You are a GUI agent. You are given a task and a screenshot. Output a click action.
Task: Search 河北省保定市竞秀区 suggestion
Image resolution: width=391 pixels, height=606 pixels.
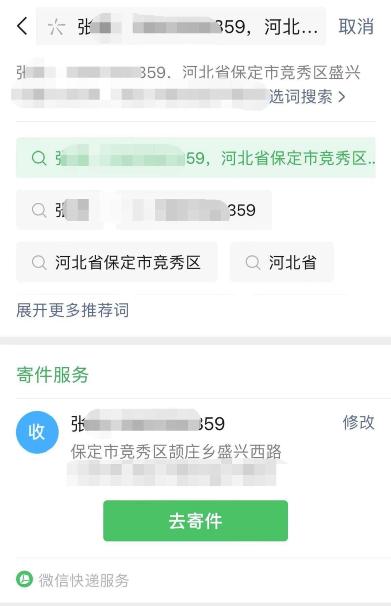tap(117, 262)
